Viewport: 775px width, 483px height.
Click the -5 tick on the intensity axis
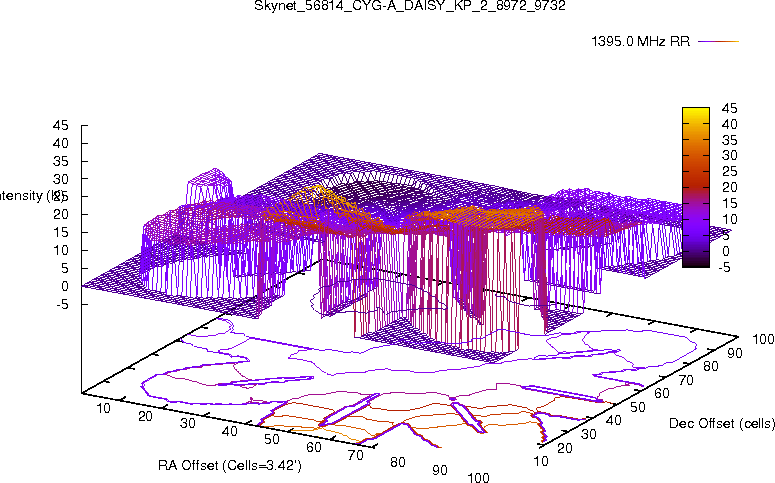coord(62,304)
